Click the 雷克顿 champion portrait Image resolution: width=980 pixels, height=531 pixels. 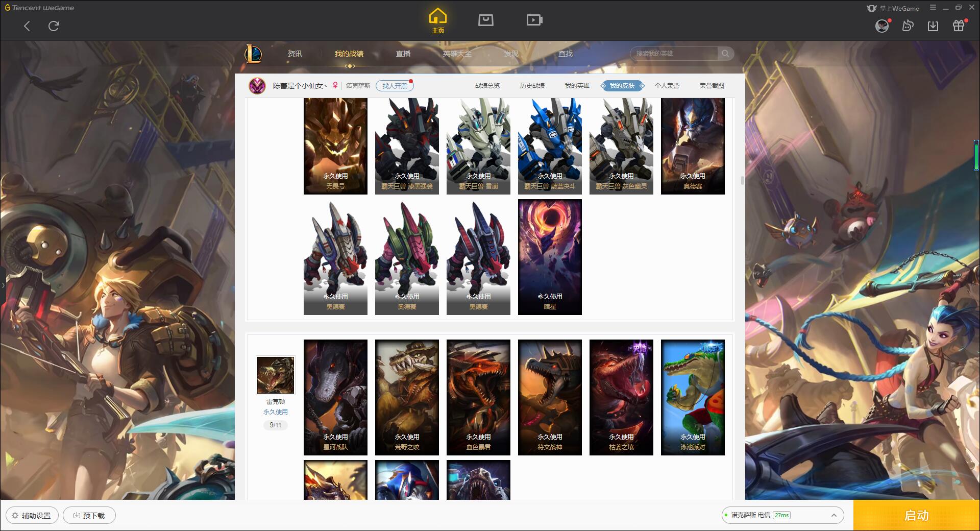(x=276, y=375)
